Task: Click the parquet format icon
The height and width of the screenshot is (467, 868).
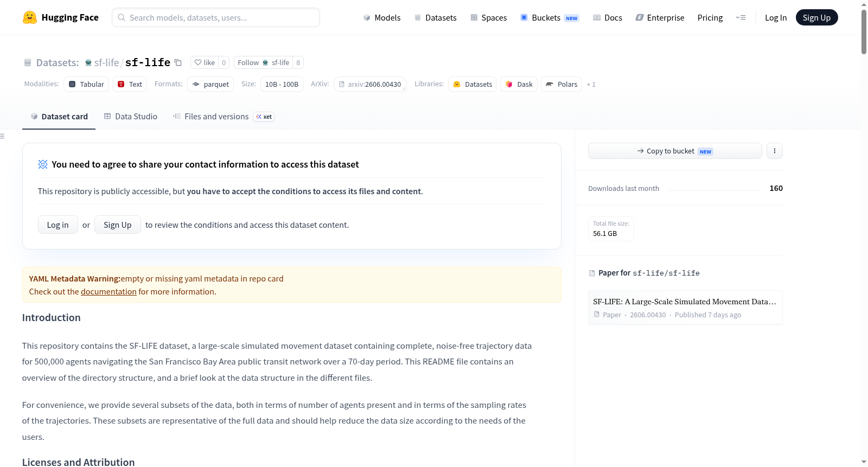Action: [196, 84]
